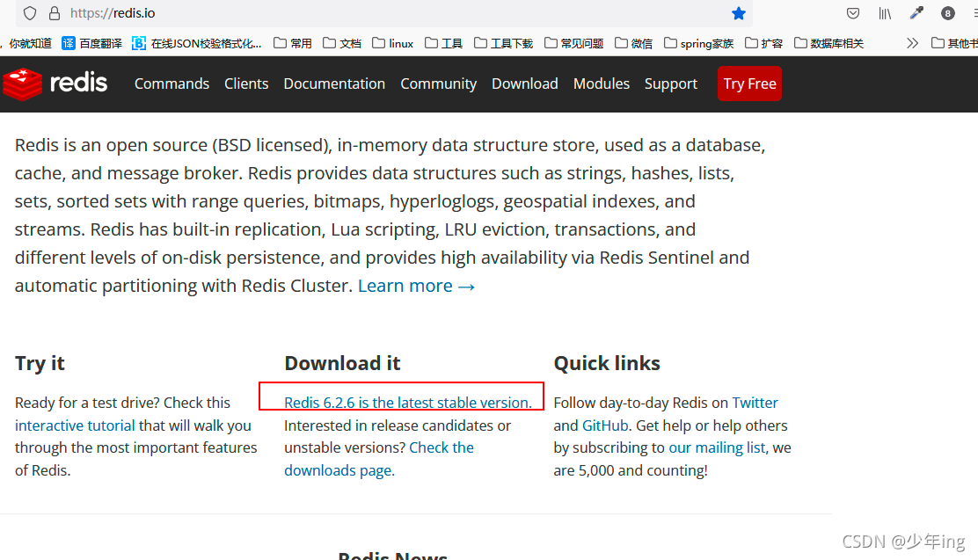This screenshot has width=978, height=560.
Task: Toggle the bookmark star for redis.io
Action: (x=739, y=13)
